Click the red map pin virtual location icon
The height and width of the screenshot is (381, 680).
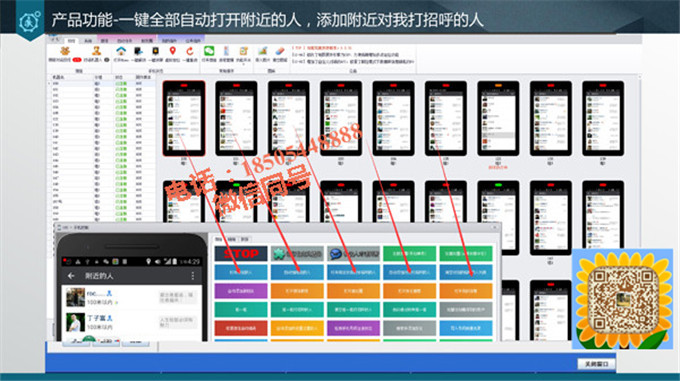[173, 52]
